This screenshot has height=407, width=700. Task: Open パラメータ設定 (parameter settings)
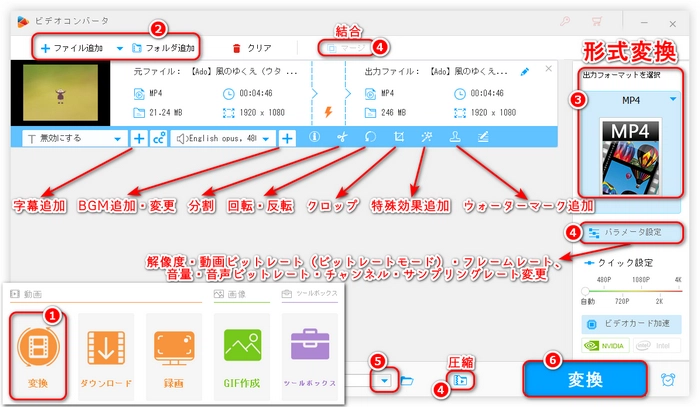click(631, 233)
